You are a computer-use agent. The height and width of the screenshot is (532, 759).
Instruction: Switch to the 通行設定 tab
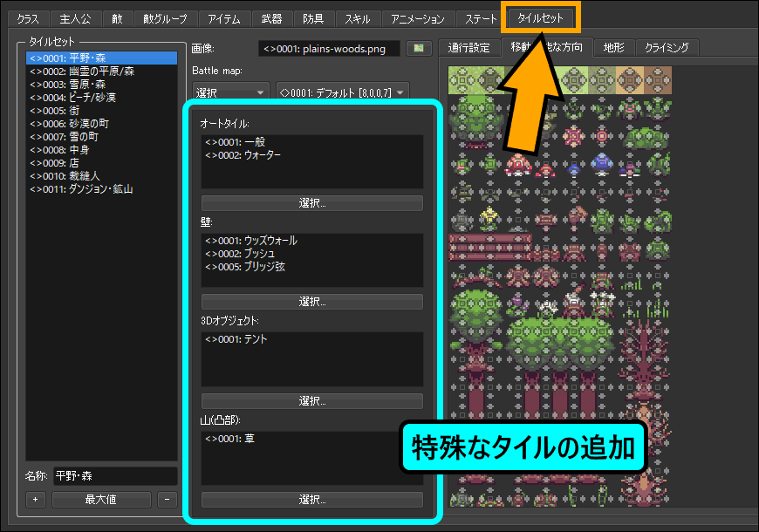tap(468, 48)
